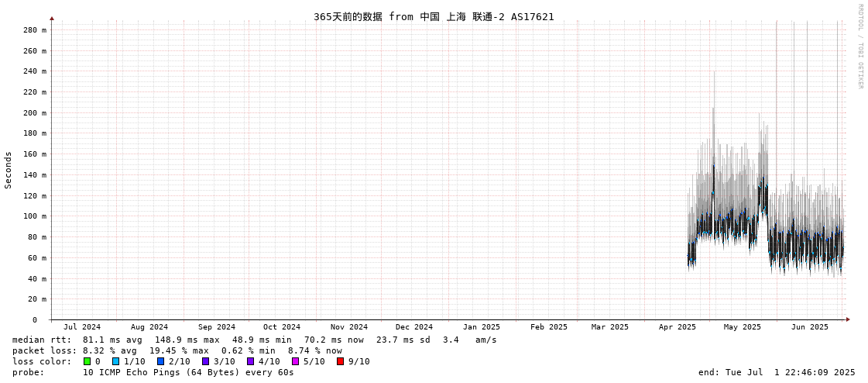This screenshot has height=383, width=868.
Task: Select the "Oct 2024" x-axis label
Action: click(x=282, y=327)
